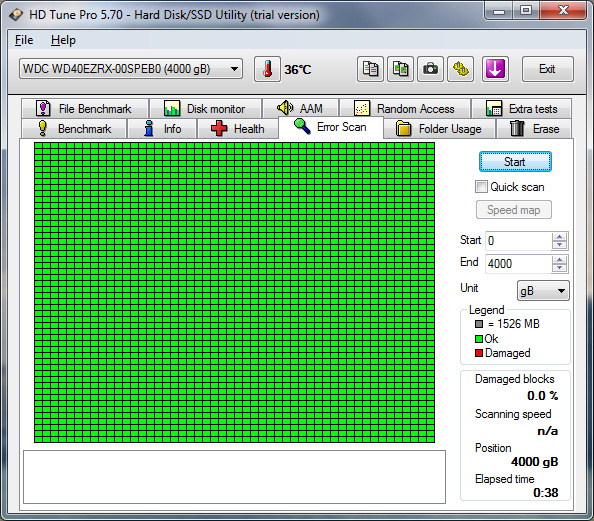Switch to the Info tab
This screenshot has width=594, height=521.
coord(162,129)
